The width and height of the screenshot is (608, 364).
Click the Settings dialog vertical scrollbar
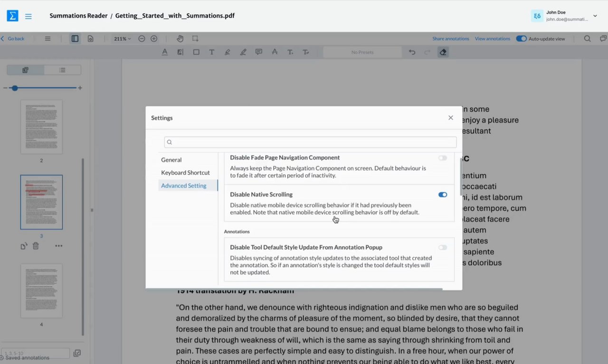(x=460, y=177)
